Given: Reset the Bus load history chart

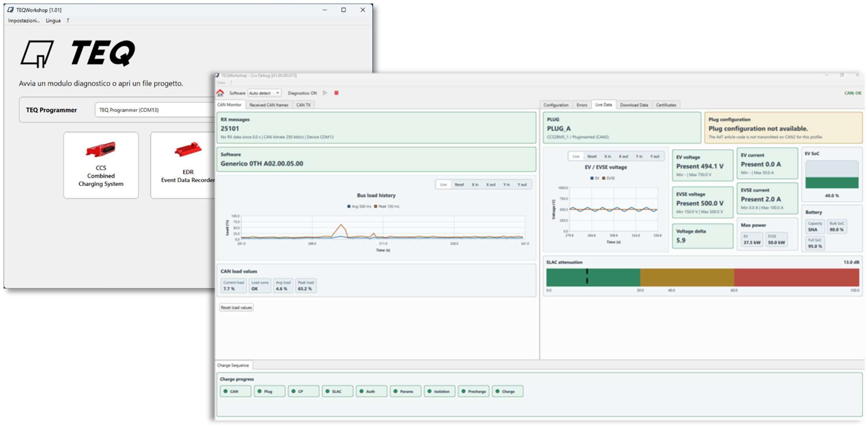Looking at the screenshot, I should 459,185.
